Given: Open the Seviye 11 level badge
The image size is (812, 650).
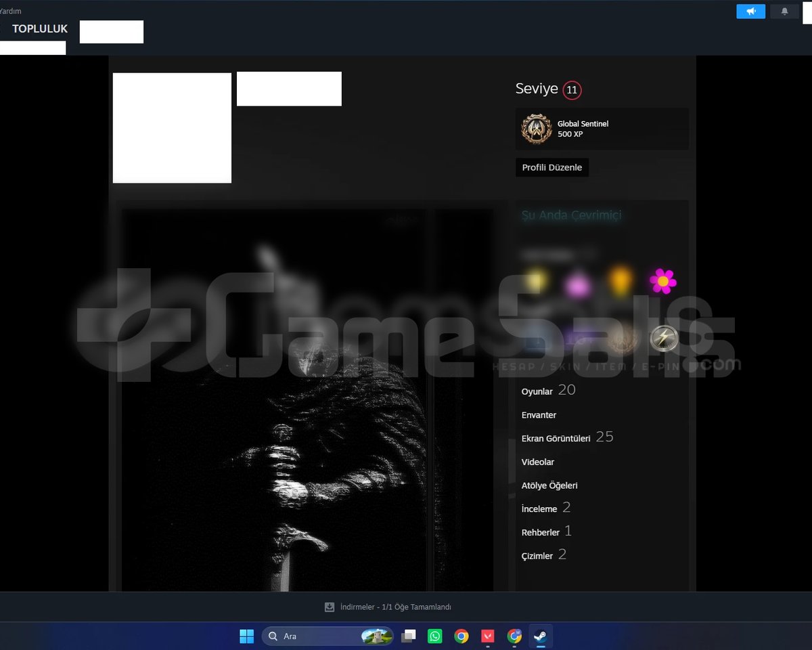Looking at the screenshot, I should tap(572, 89).
